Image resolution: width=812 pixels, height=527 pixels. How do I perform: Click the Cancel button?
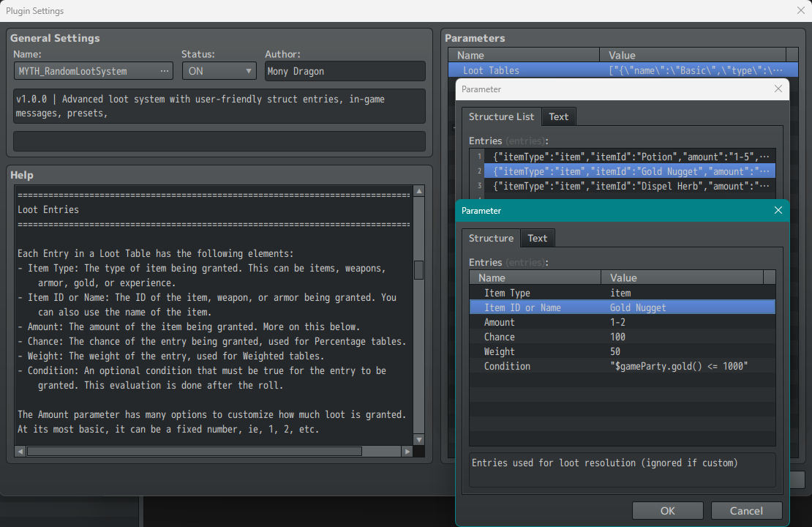point(746,510)
